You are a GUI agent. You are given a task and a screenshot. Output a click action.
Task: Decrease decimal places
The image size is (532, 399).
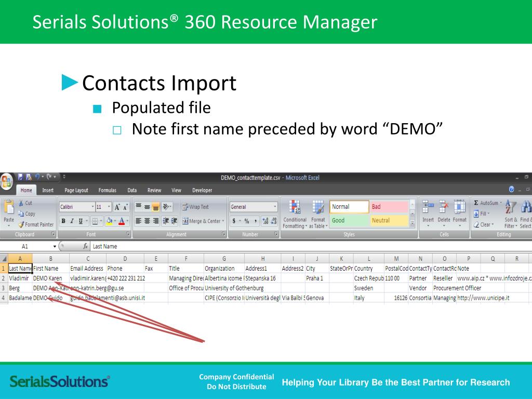tap(274, 221)
